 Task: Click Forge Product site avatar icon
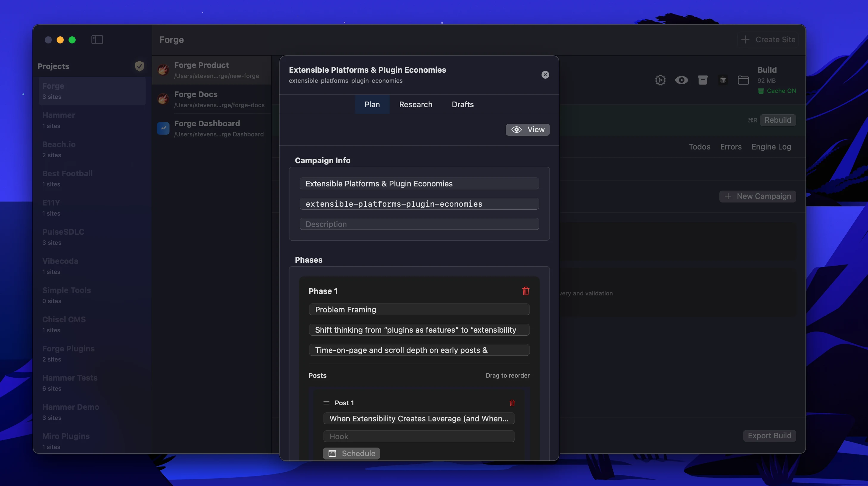pos(164,70)
